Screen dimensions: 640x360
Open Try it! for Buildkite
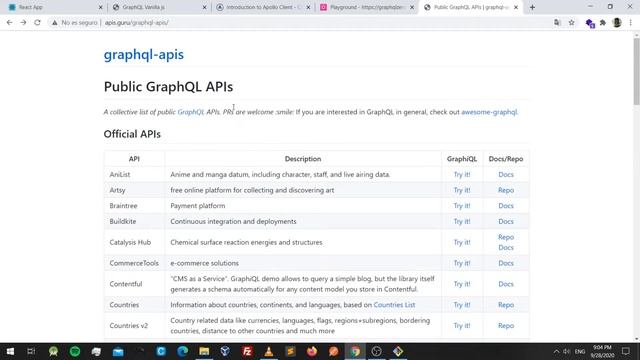coord(462,221)
